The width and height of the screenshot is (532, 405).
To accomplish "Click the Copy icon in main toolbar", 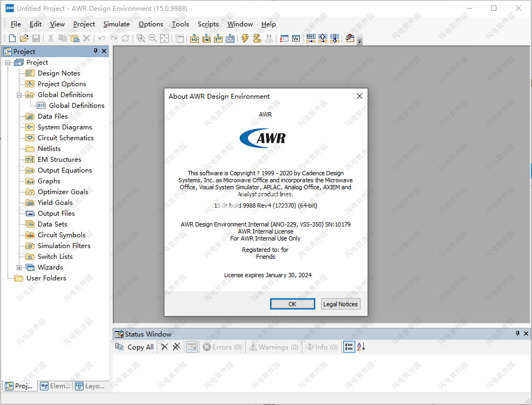I will [63, 38].
